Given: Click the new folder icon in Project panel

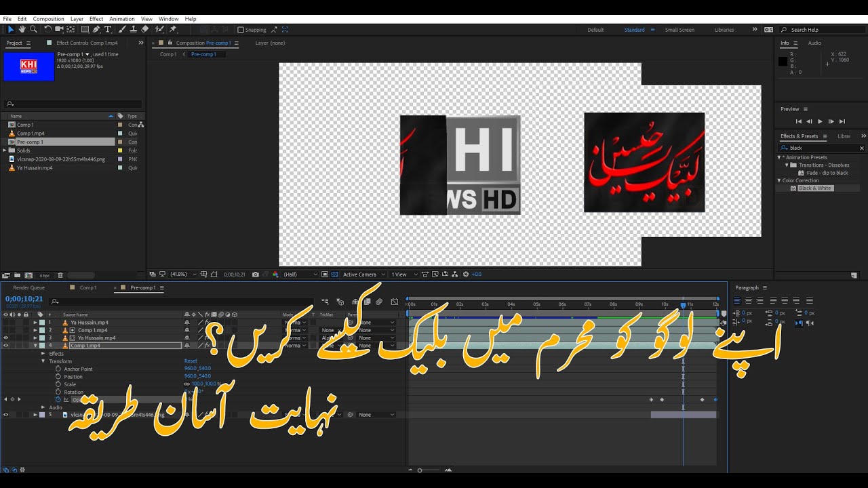Looking at the screenshot, I should 17,275.
